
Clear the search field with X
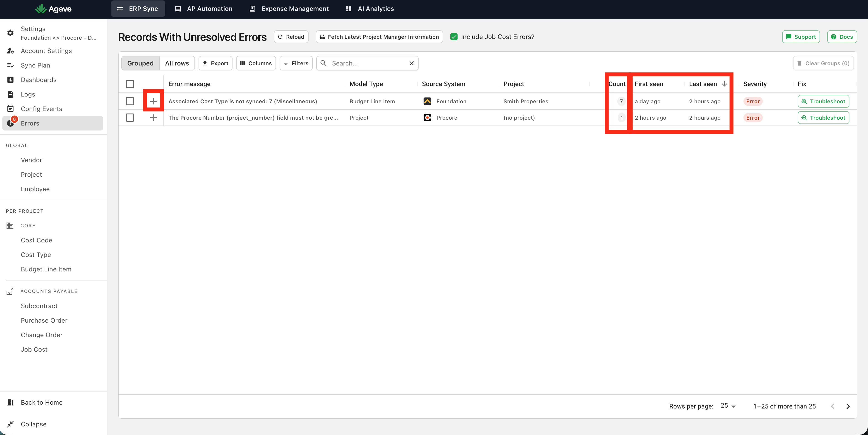[411, 63]
